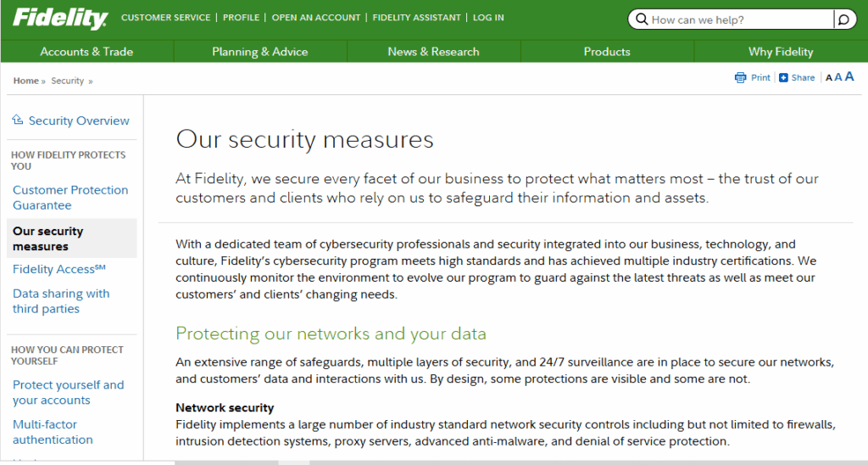This screenshot has height=465, width=868.
Task: Open Fidelity Access page
Action: tap(58, 269)
